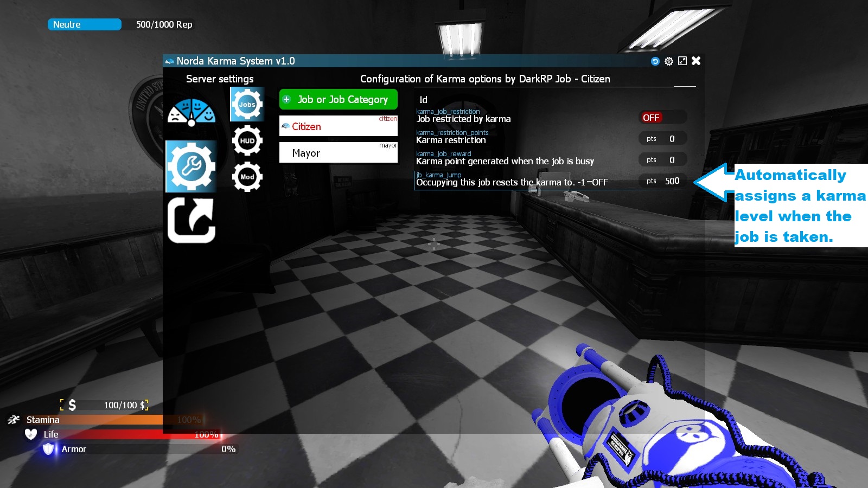The height and width of the screenshot is (488, 868).
Task: Click the red Life bar
Action: tap(131, 434)
